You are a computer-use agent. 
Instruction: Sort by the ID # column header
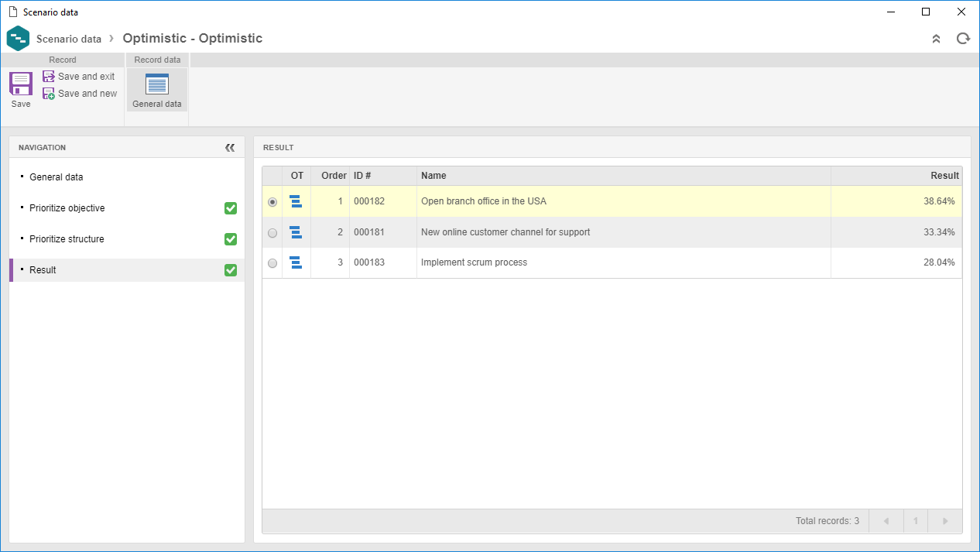click(x=383, y=176)
